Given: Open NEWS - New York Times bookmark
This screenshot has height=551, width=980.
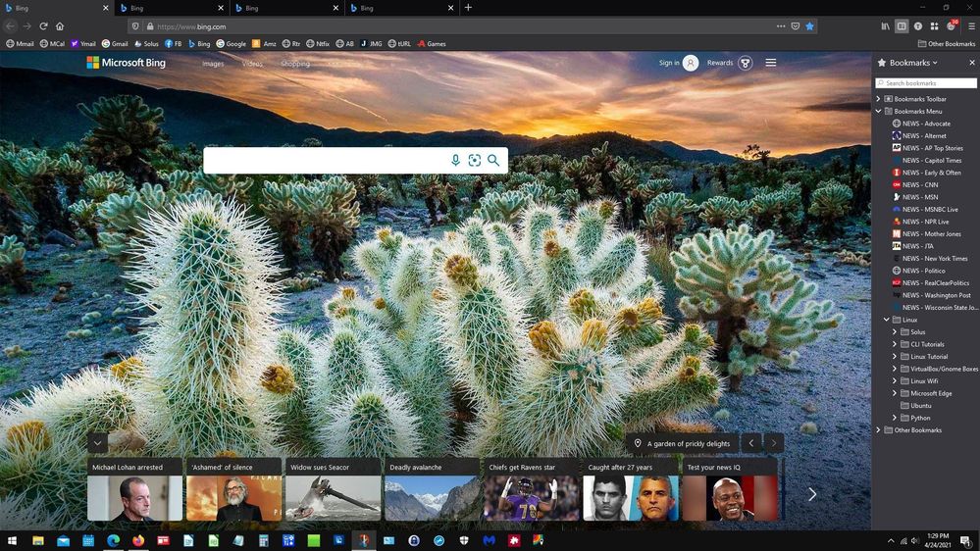Looking at the screenshot, I should point(930,258).
